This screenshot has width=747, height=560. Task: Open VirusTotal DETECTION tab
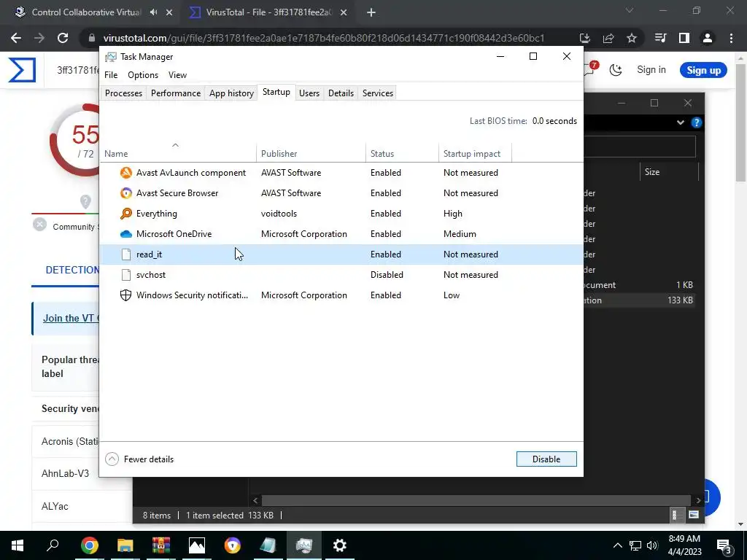tap(72, 270)
